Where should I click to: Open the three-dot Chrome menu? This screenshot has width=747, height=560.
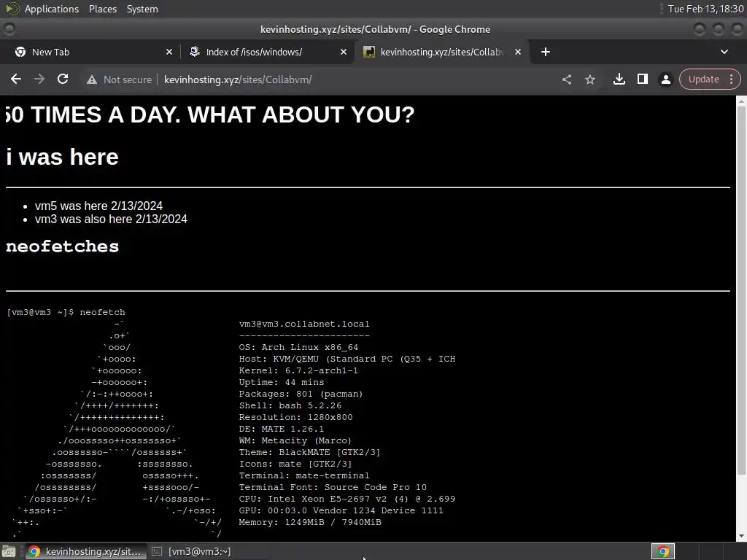pyautogui.click(x=731, y=79)
